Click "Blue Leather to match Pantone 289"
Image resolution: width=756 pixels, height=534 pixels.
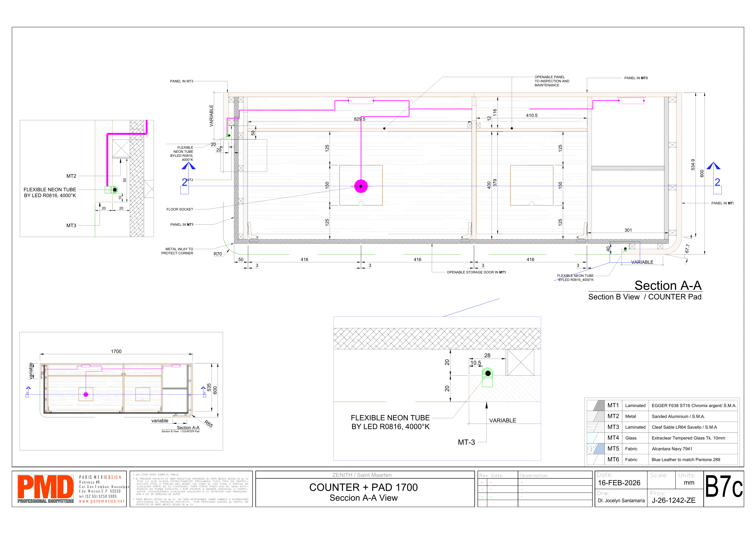pos(686,460)
